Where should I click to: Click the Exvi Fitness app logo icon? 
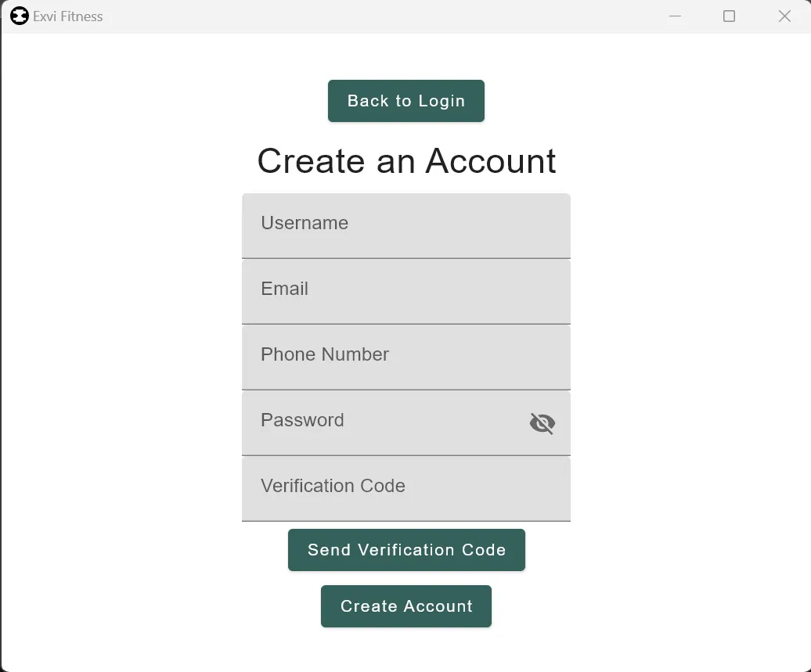click(19, 16)
